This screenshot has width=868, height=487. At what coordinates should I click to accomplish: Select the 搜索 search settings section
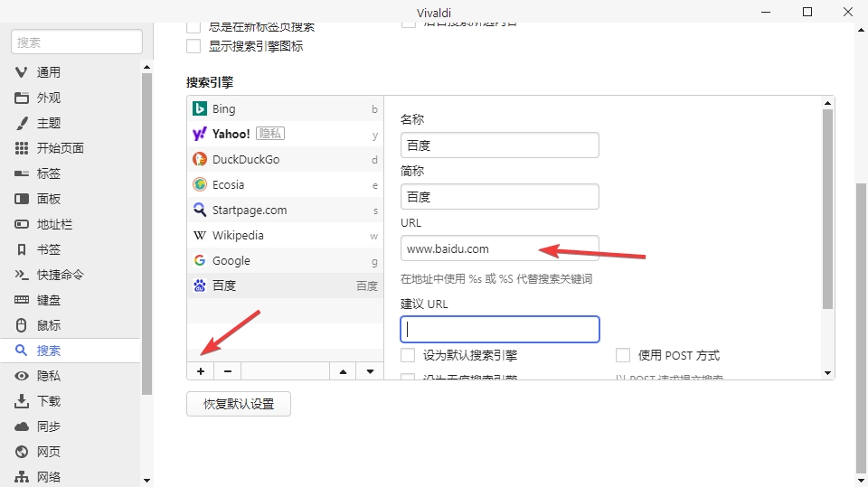click(x=71, y=351)
